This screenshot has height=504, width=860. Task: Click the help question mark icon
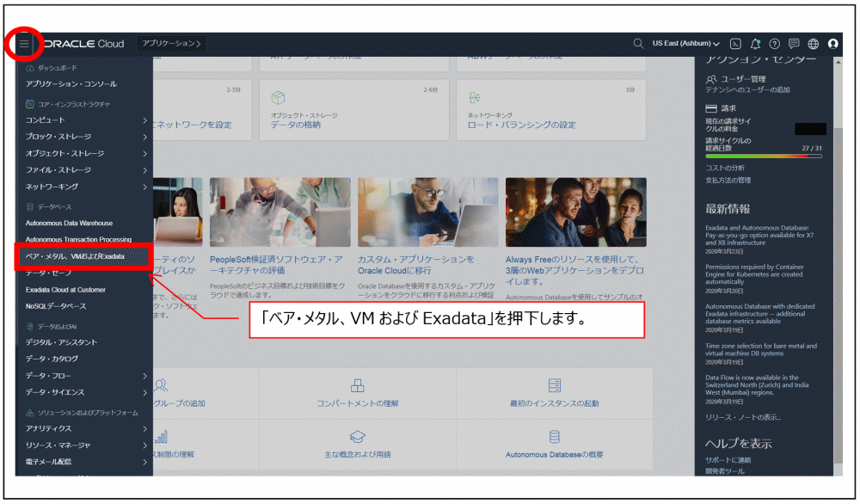(x=775, y=44)
